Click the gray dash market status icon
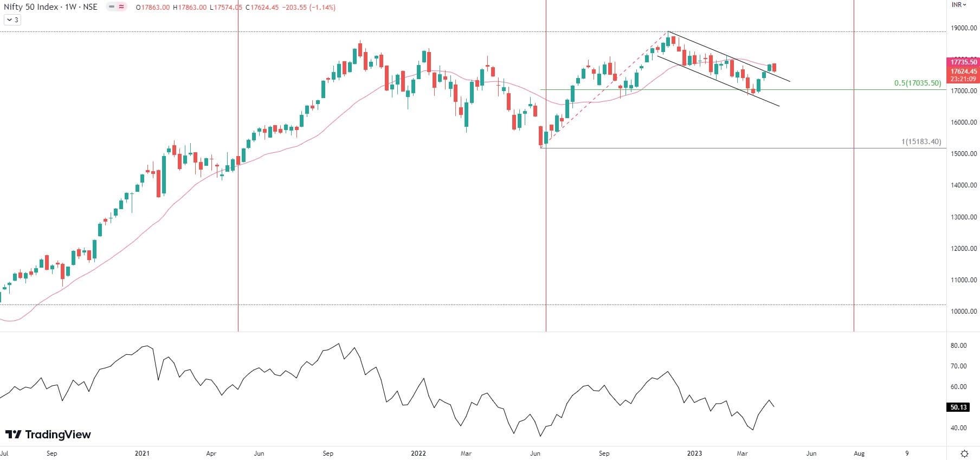This screenshot has width=980, height=460. [112, 8]
